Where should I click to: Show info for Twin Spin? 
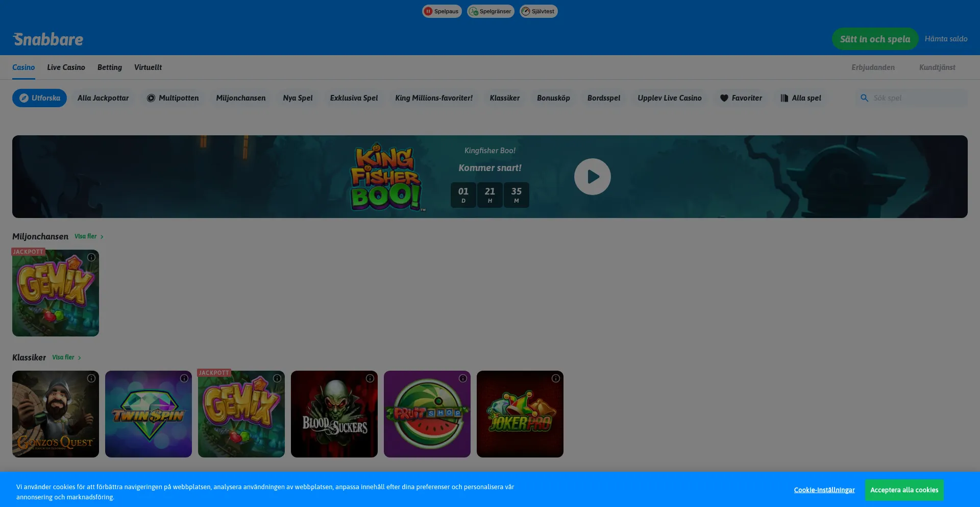click(184, 378)
